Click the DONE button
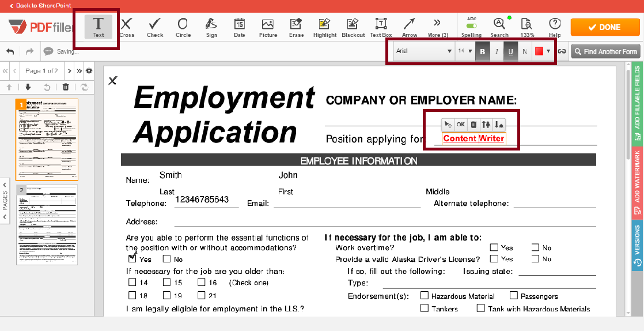Viewport: 644px width, 331px height. [x=605, y=27]
